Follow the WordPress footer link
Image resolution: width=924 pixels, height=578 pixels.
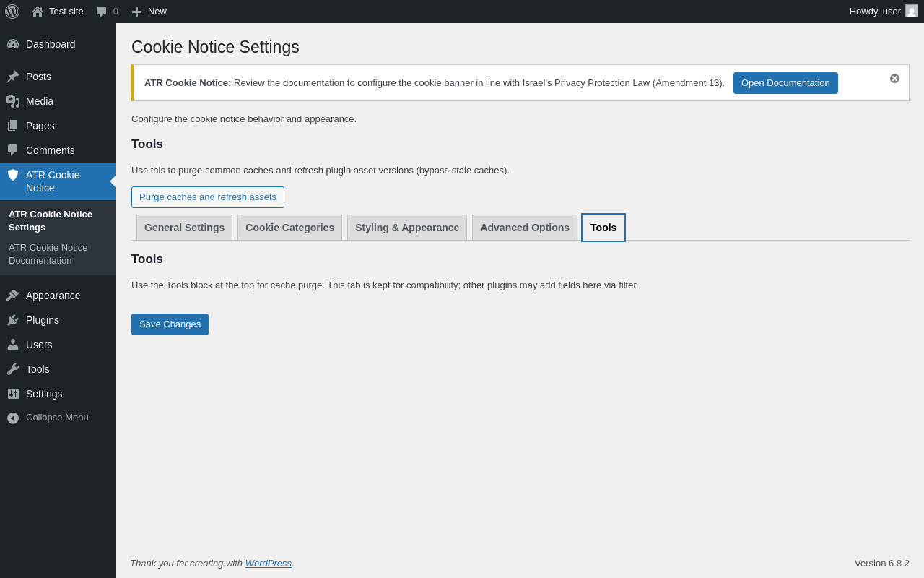click(269, 563)
